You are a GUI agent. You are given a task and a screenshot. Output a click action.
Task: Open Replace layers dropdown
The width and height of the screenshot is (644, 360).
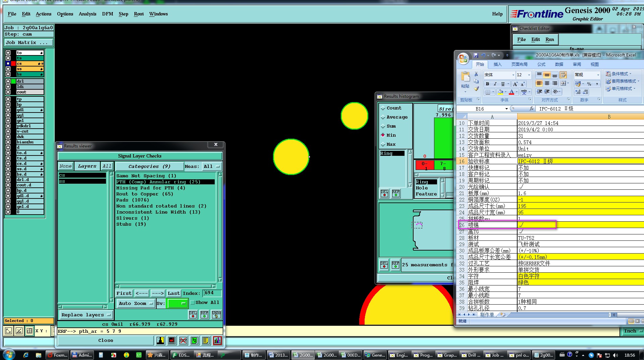(x=86, y=315)
